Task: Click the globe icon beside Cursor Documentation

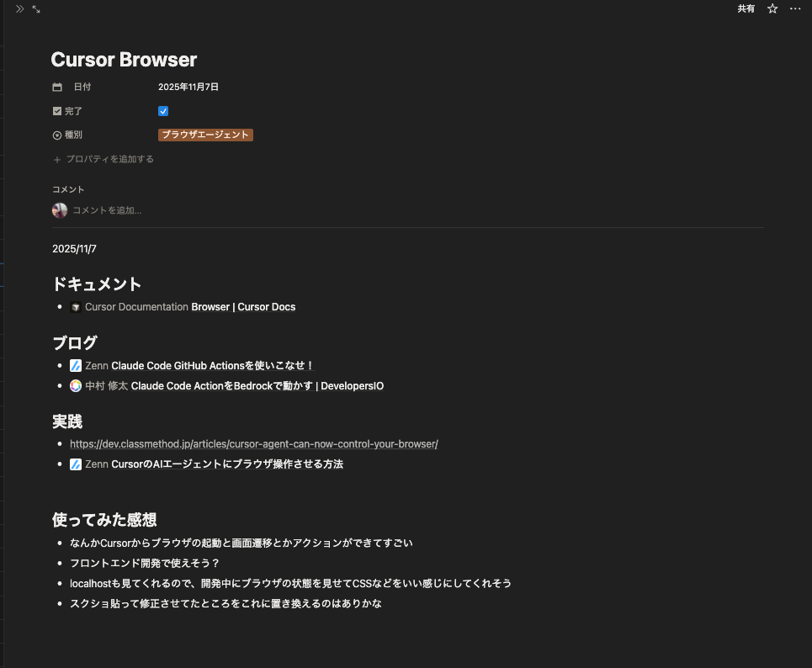Action: coord(75,306)
